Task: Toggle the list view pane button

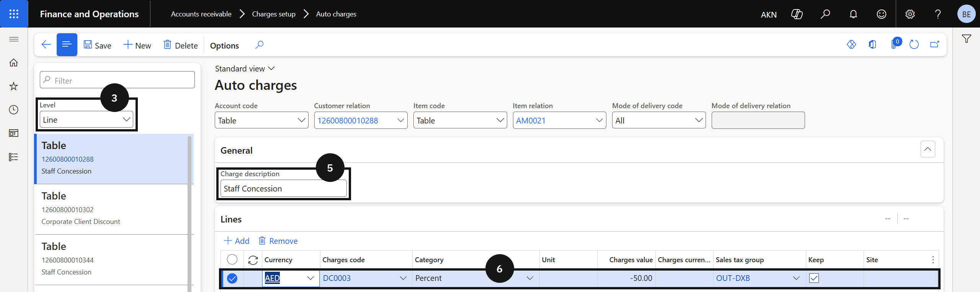Action: point(67,45)
